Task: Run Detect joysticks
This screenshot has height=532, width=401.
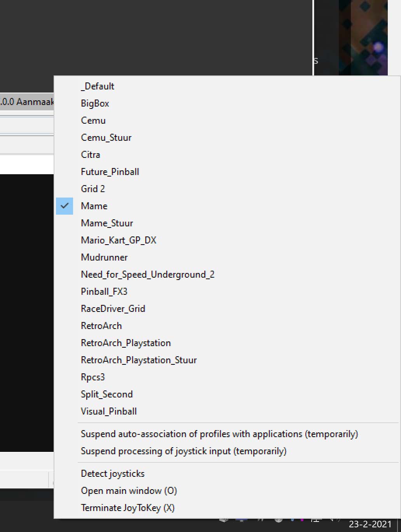Action: (227, 474)
